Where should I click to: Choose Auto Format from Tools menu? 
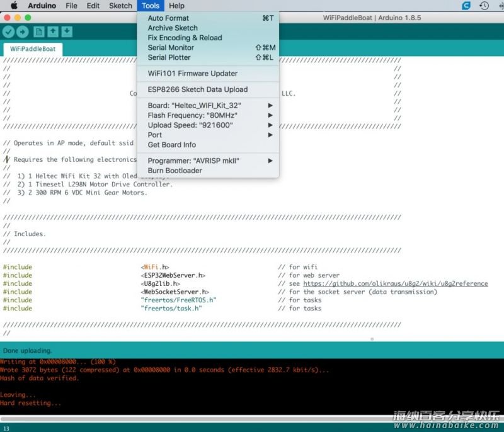pyautogui.click(x=208, y=18)
